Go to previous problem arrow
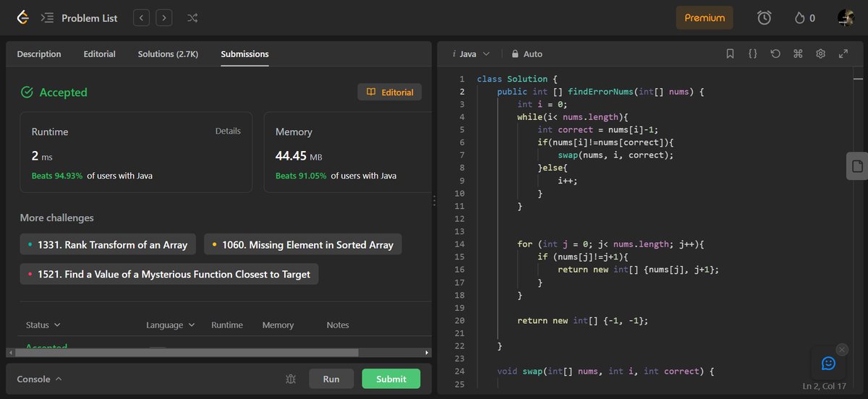 pos(142,18)
